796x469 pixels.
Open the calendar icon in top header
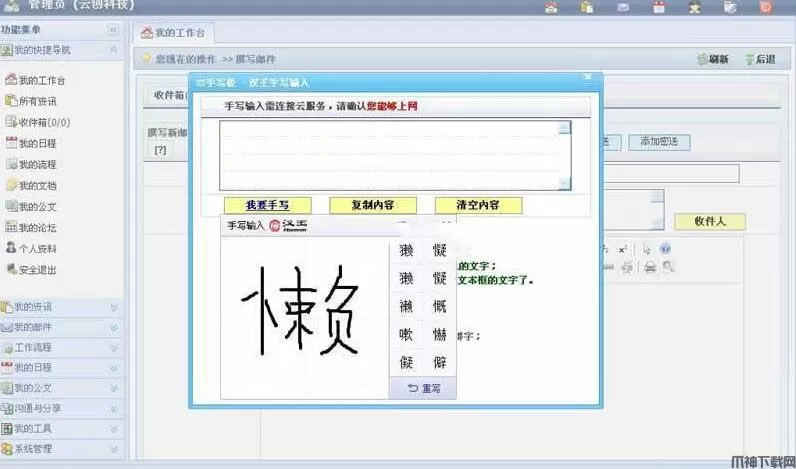click(x=659, y=7)
